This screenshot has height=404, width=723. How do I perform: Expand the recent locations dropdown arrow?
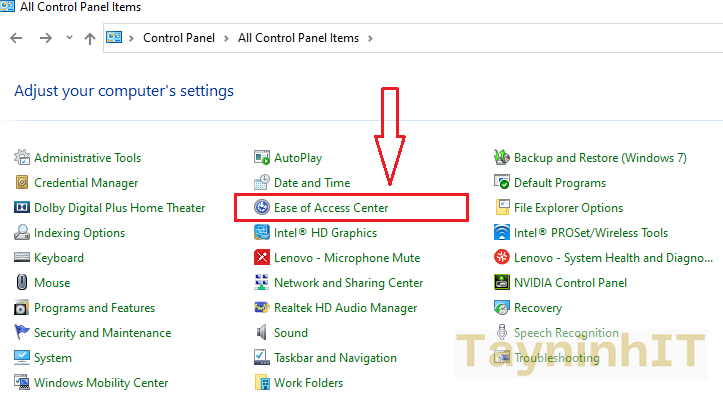69,38
